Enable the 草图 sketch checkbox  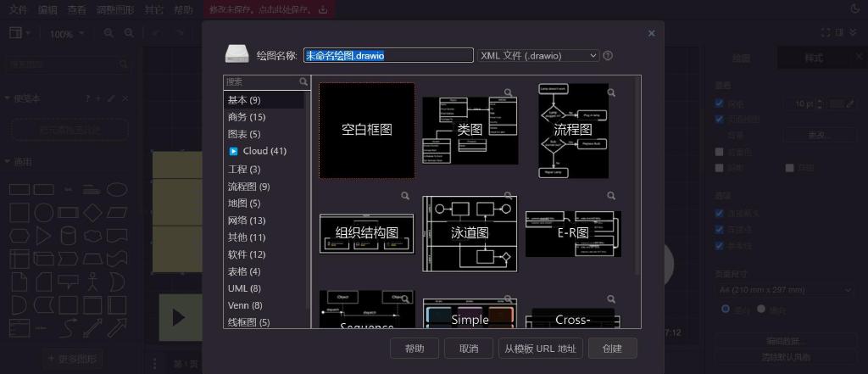pos(790,167)
